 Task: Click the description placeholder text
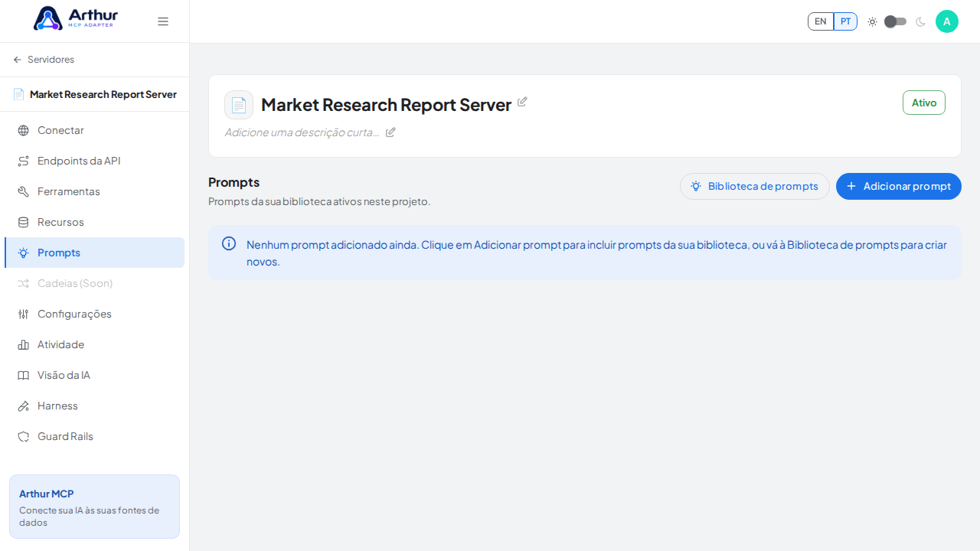pos(302,132)
